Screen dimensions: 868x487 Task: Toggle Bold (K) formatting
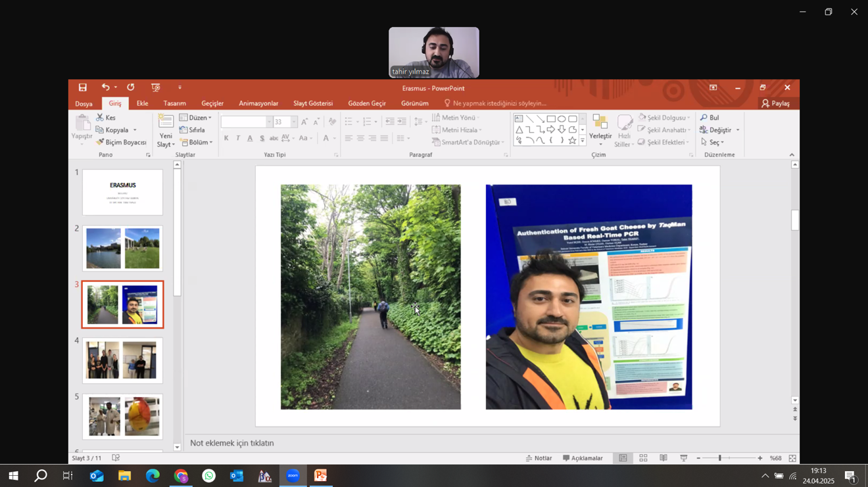click(226, 138)
